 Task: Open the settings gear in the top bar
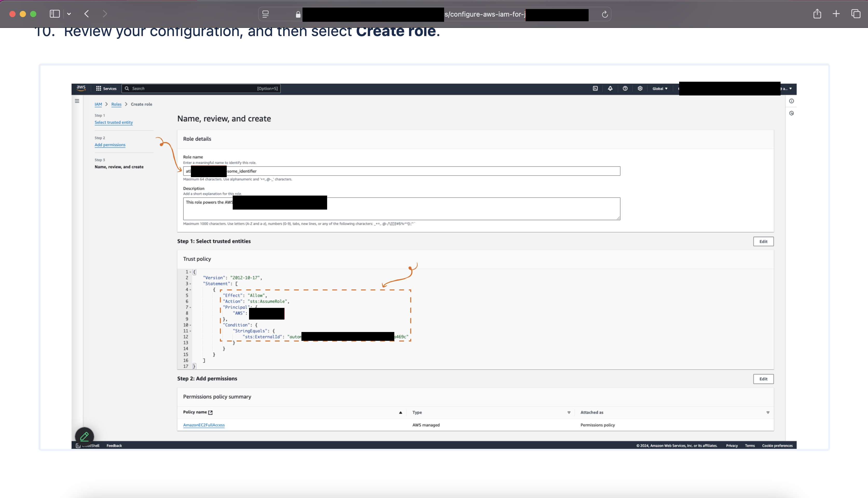(x=640, y=88)
